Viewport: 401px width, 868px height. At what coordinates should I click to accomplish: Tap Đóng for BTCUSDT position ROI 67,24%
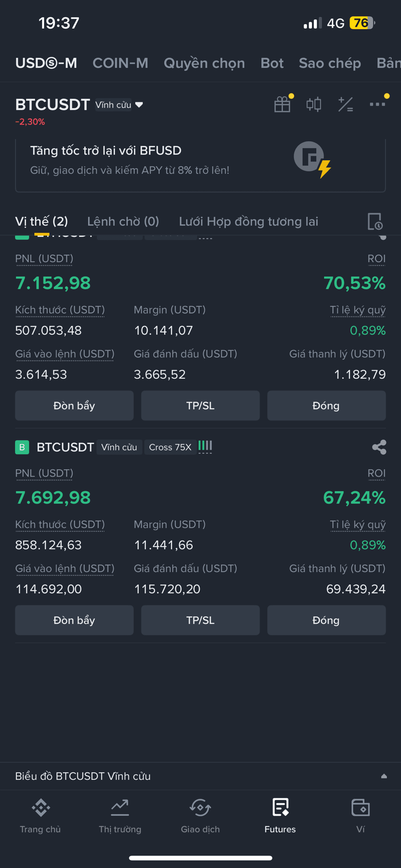click(x=326, y=620)
